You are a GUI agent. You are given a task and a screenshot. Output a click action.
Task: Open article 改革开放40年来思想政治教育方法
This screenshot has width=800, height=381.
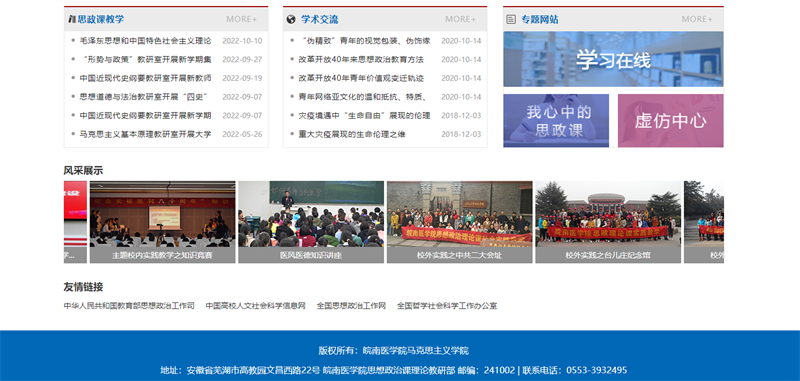[361, 60]
